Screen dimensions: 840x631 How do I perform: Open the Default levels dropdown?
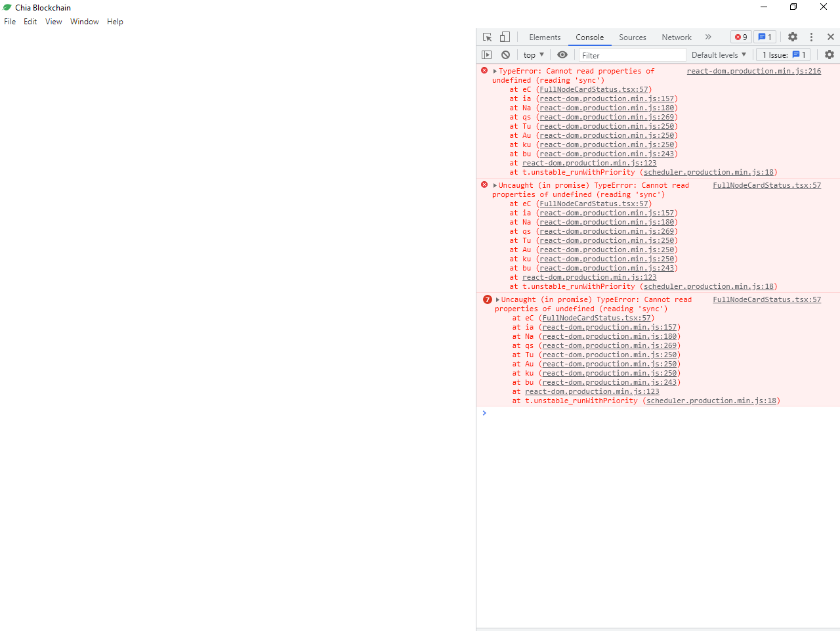click(719, 54)
